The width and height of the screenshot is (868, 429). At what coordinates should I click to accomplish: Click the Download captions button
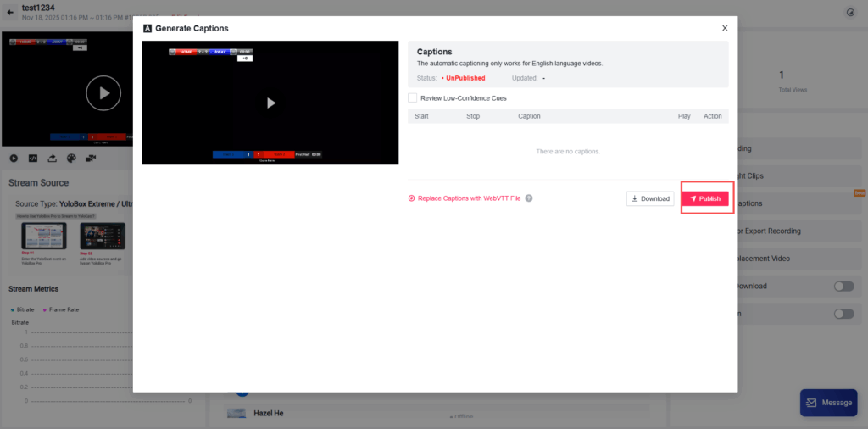pos(650,198)
